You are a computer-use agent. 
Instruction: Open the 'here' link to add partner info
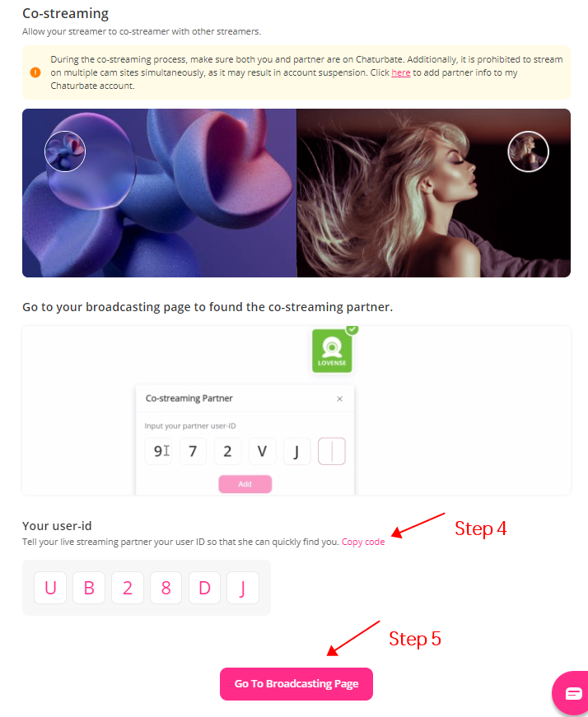(x=401, y=72)
